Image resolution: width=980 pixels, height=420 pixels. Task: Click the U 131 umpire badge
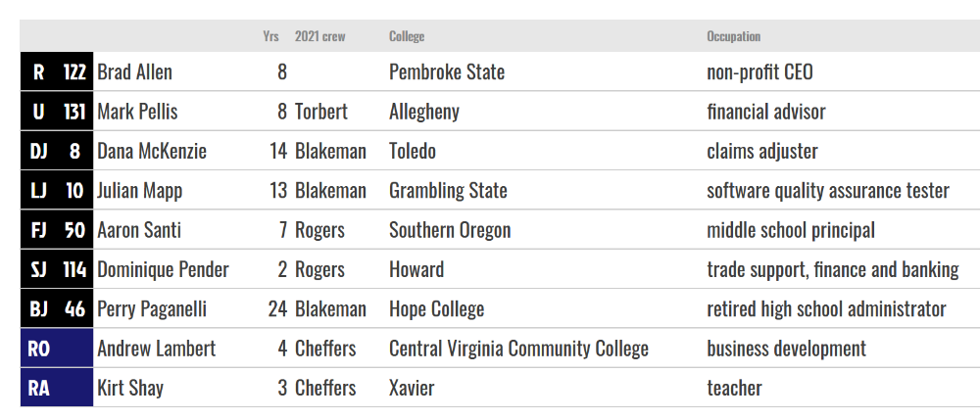tap(57, 111)
